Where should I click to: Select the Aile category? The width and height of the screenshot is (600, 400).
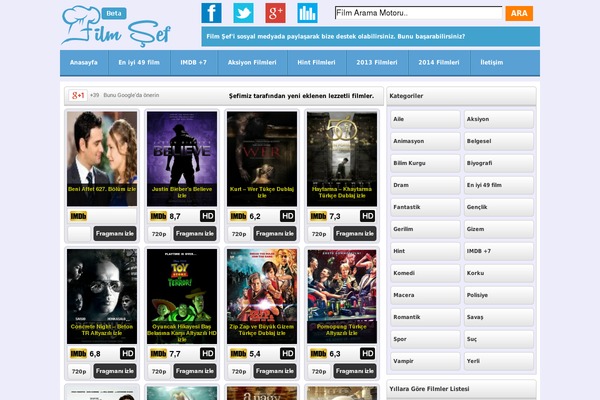pos(425,119)
